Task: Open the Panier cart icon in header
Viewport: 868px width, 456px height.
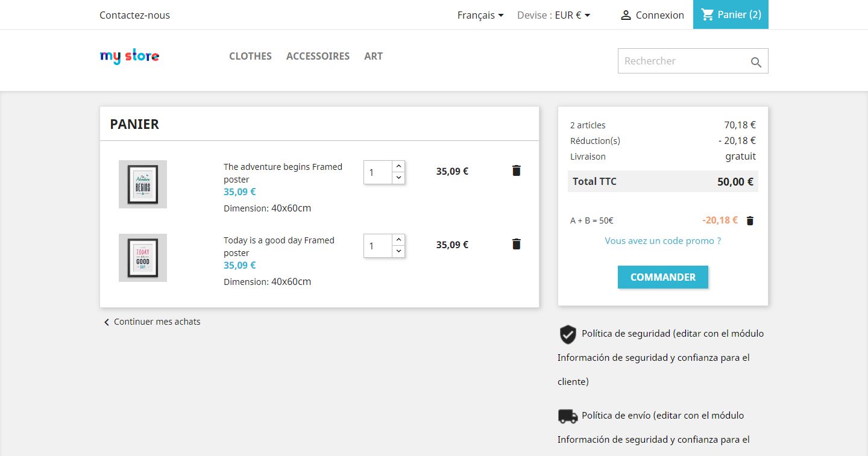Action: [x=708, y=14]
